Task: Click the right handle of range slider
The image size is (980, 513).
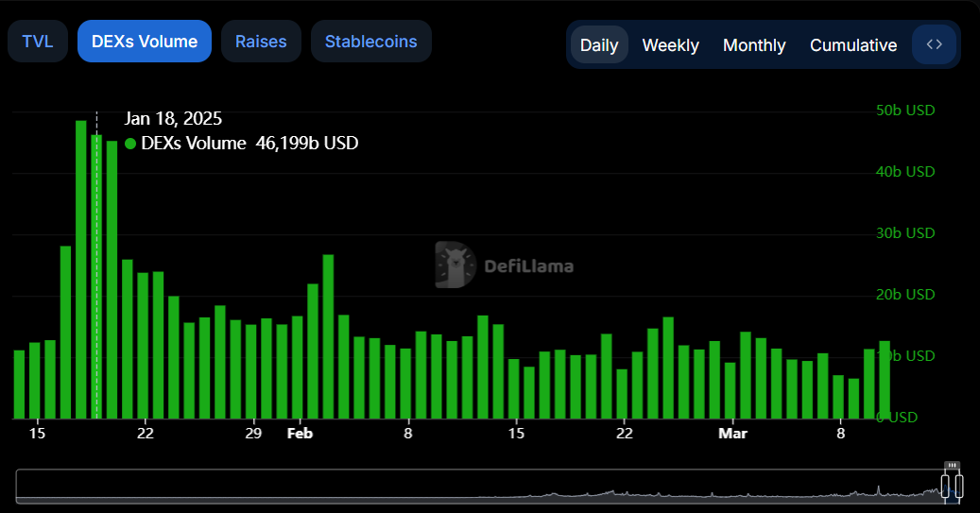Action: 959,486
